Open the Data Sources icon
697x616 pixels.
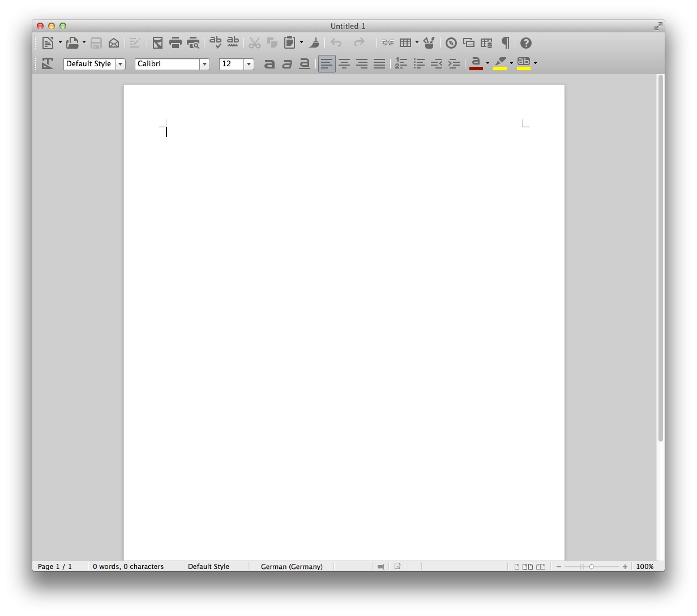(x=486, y=43)
